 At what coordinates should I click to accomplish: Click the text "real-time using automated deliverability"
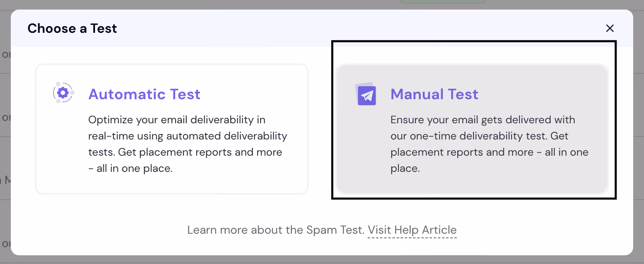coord(188,136)
